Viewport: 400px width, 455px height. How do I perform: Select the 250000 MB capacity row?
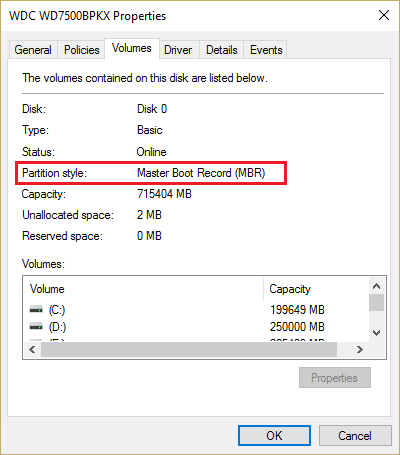[196, 327]
